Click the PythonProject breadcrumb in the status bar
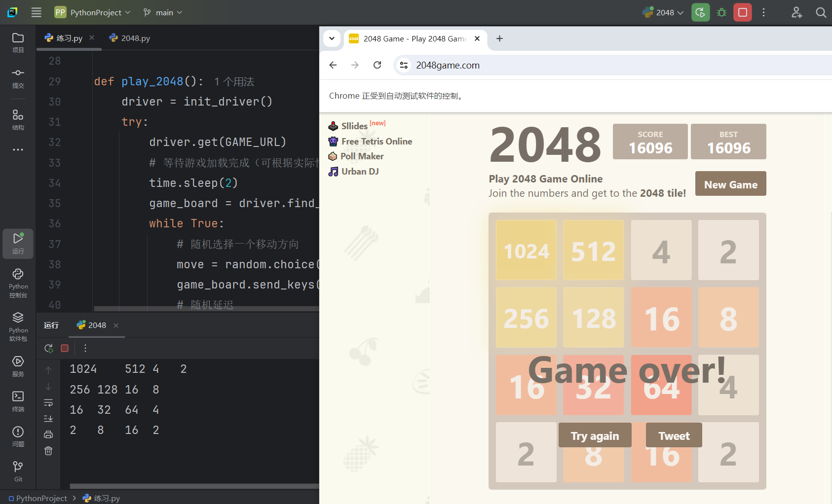This screenshot has width=832, height=504. (41, 498)
